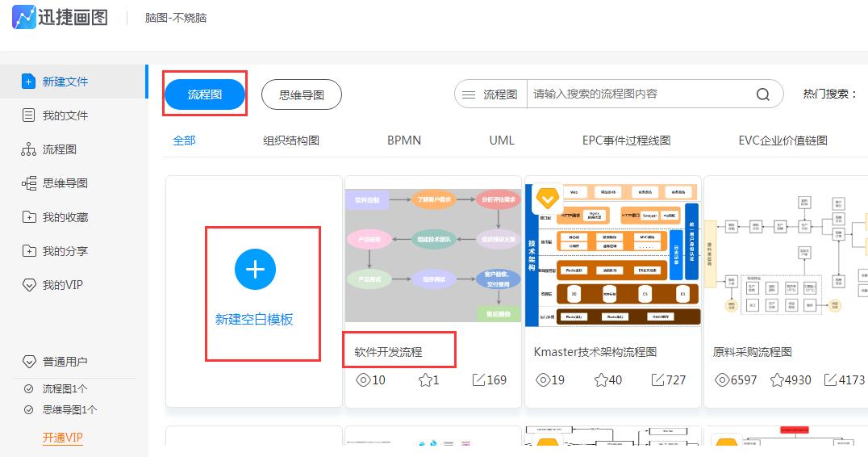
Task: Click the 软件开发流程 title text
Action: 388,352
